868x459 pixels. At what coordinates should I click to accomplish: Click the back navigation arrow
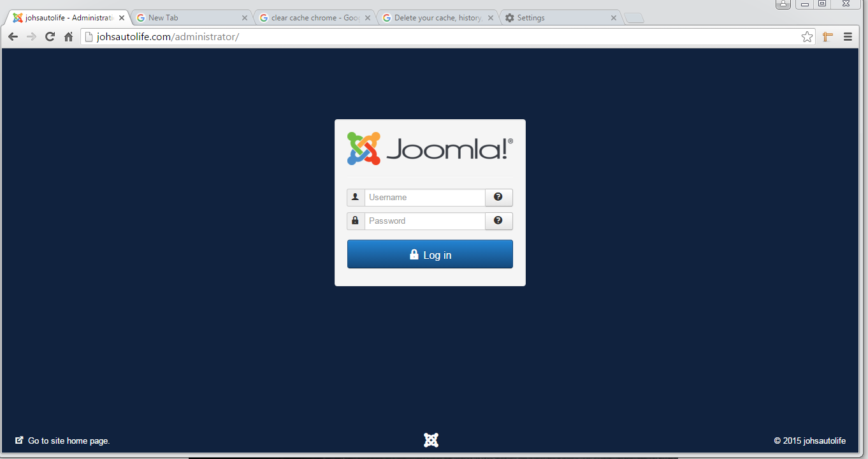pyautogui.click(x=13, y=37)
